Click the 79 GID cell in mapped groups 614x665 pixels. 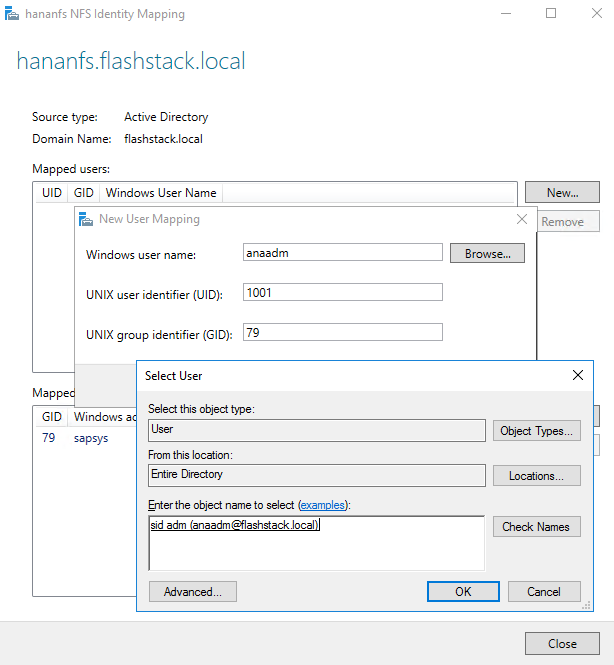[x=49, y=438]
